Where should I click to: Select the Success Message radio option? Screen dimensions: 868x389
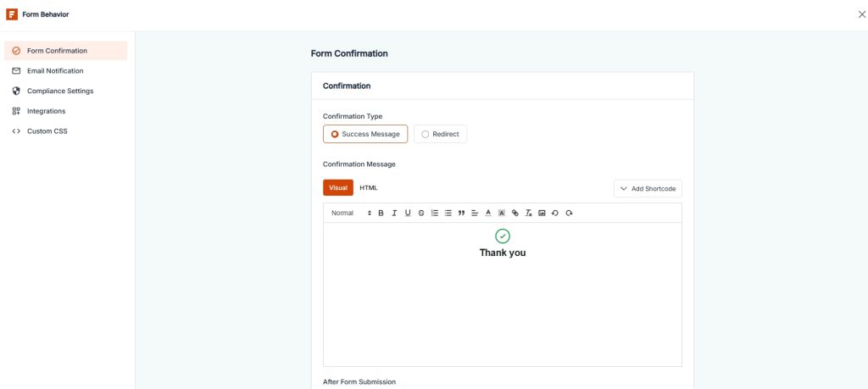365,134
